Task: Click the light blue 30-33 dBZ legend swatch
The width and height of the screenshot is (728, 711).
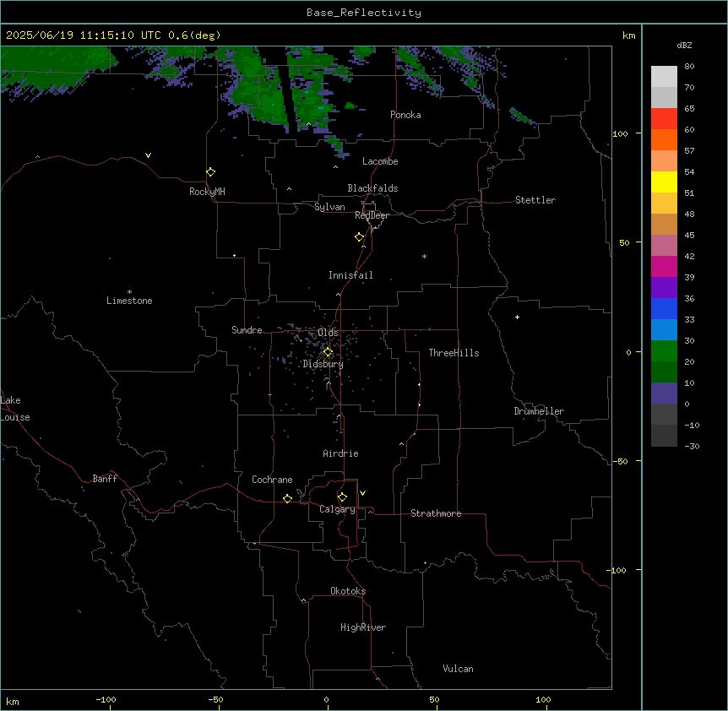Action: click(x=664, y=330)
